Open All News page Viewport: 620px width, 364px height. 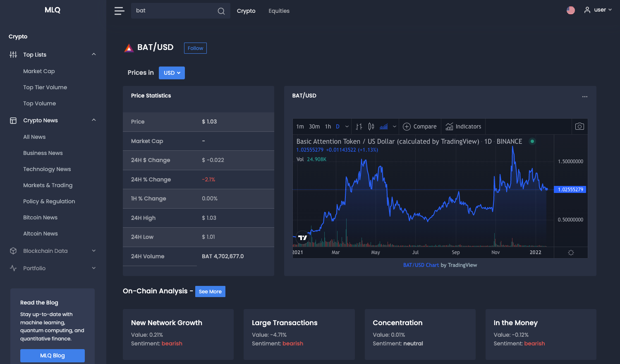(x=34, y=137)
